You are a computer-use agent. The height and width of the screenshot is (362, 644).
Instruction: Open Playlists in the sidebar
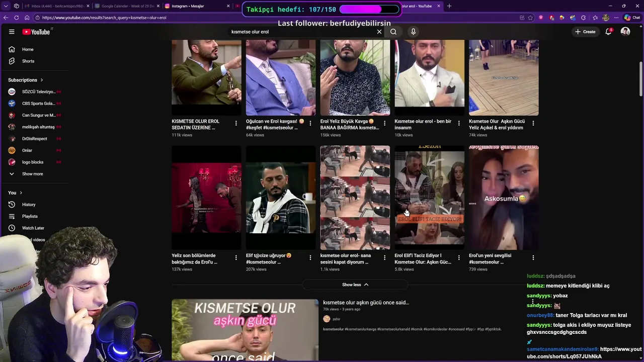(x=23, y=216)
